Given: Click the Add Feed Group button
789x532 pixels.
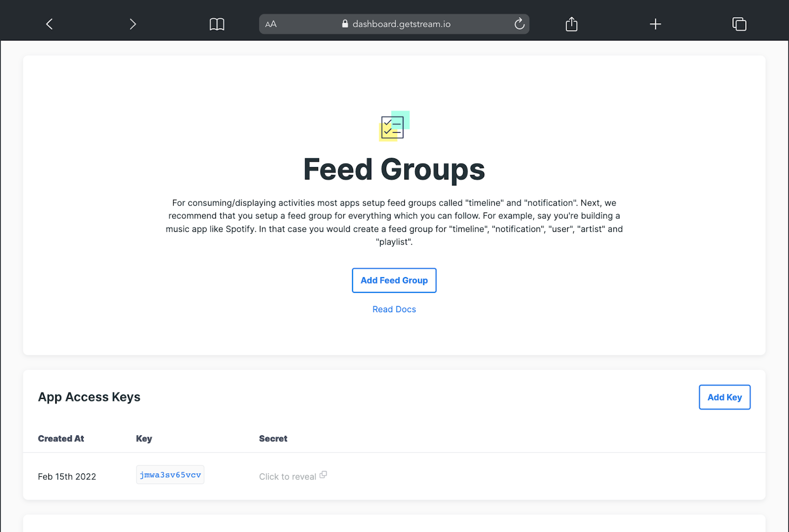Looking at the screenshot, I should pos(394,280).
